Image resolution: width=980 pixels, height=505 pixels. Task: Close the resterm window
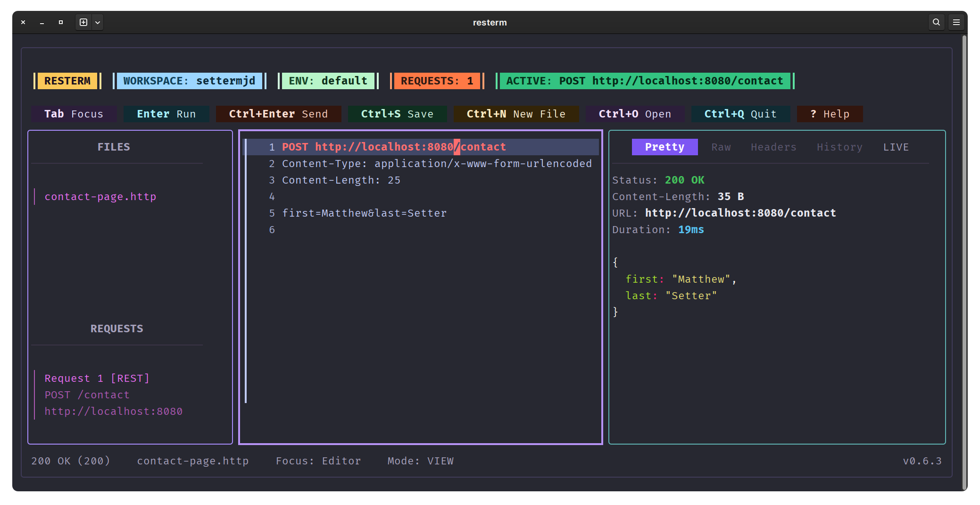coord(23,22)
